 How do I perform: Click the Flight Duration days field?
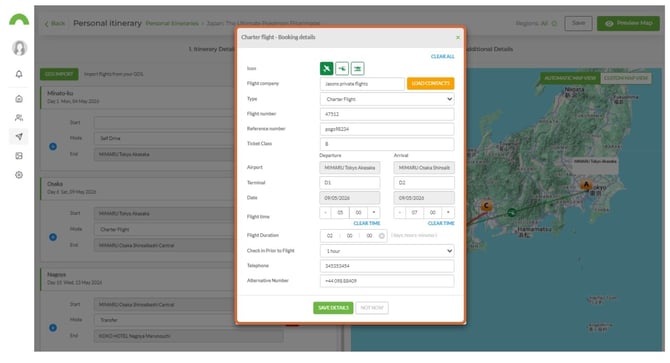[330, 236]
